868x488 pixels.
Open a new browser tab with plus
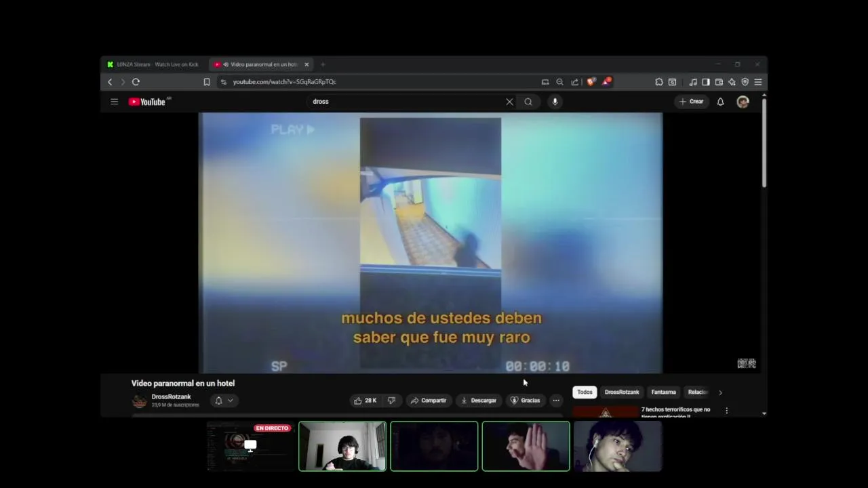(323, 64)
